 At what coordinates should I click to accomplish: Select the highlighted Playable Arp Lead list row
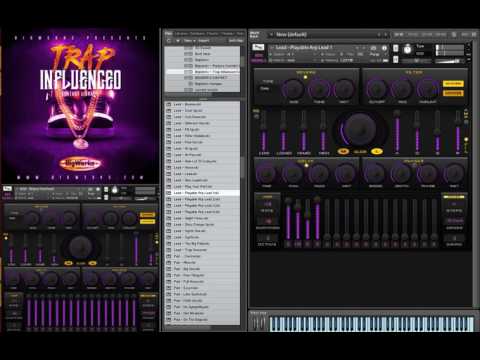(x=202, y=193)
